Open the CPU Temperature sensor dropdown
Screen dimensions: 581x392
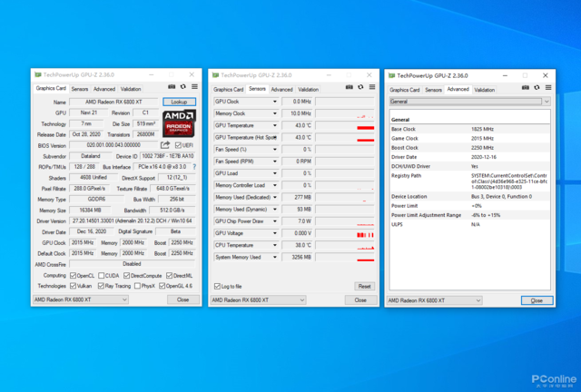click(275, 245)
